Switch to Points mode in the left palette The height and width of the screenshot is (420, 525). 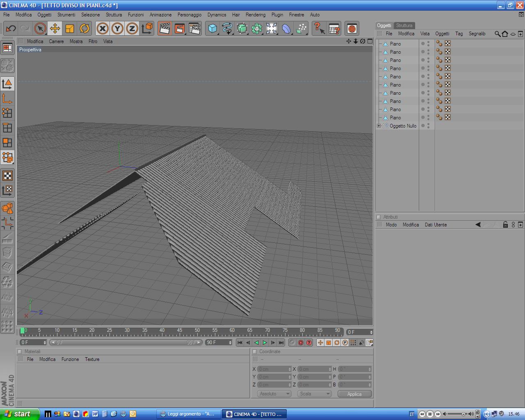(7, 113)
